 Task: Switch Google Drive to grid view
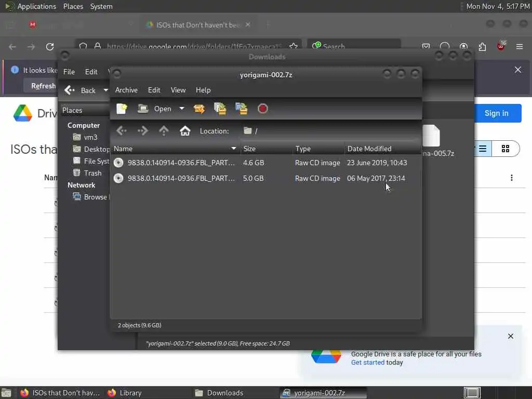click(506, 149)
